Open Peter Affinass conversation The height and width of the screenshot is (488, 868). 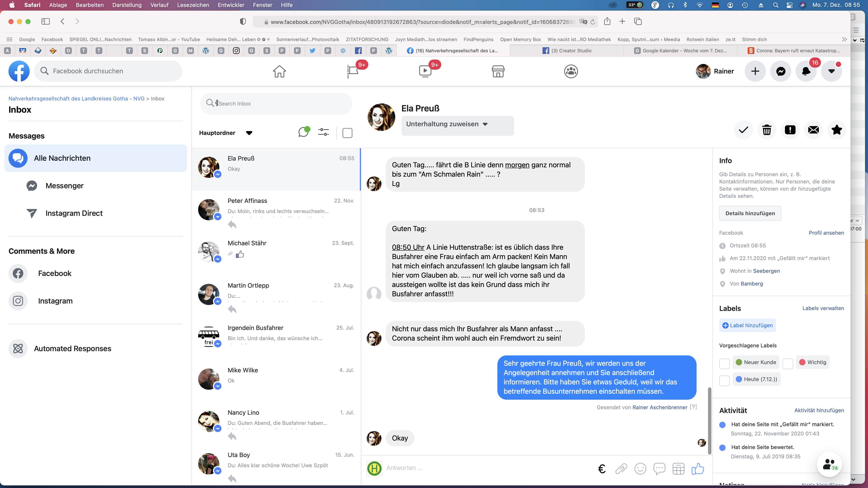coord(276,212)
